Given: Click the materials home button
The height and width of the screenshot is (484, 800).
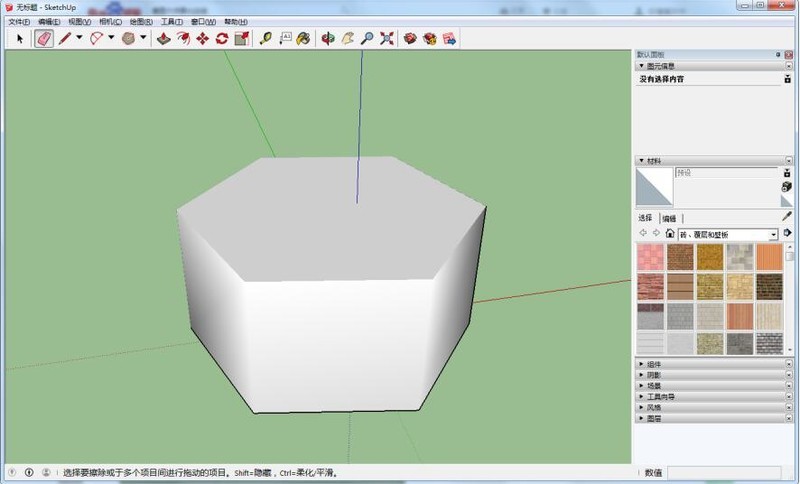Looking at the screenshot, I should tap(670, 234).
